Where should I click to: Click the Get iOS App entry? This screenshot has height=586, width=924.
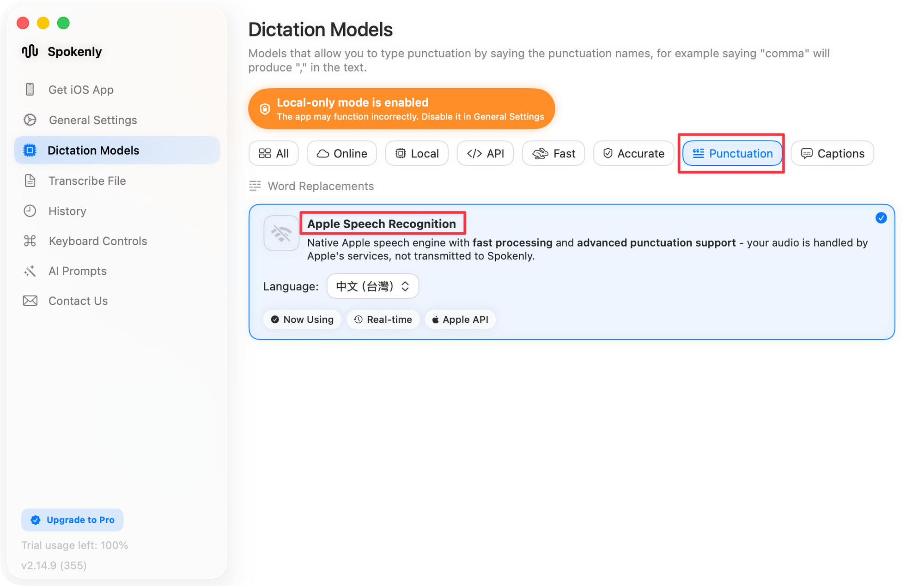pyautogui.click(x=81, y=90)
